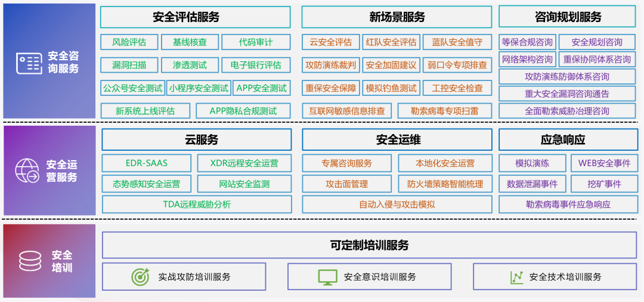The image size is (644, 302).
Task: Select the 安全评估服务 header
Action: coord(195,17)
